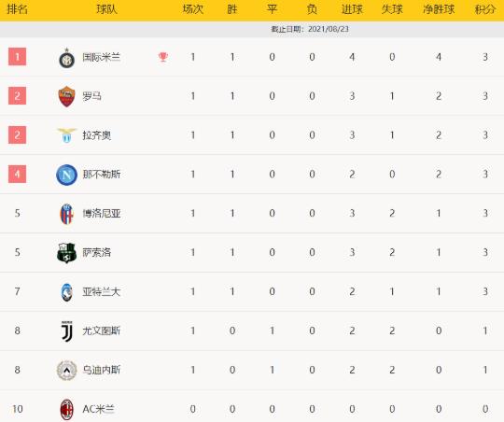Viewport: 504px width, 422px height.
Task: Click the AS Roma crest icon
Action: pos(67,96)
